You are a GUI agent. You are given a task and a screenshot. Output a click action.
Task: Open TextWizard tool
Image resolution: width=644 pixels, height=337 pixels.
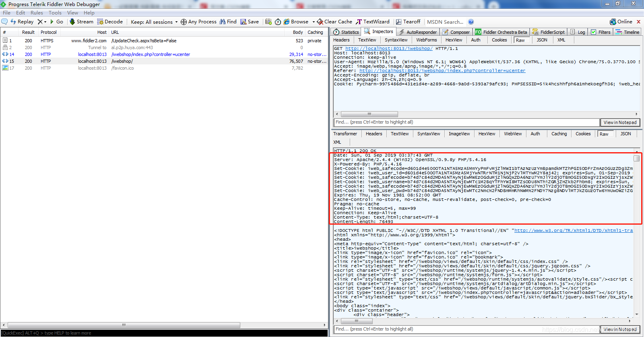click(373, 22)
